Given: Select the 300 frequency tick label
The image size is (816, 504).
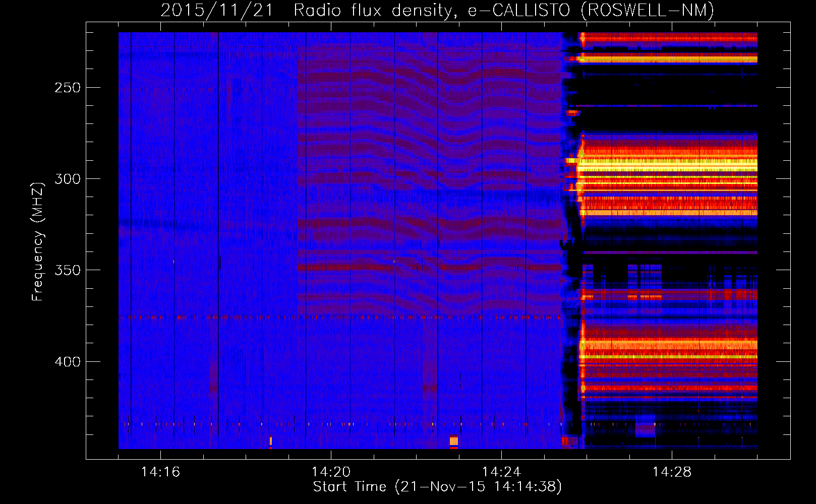Looking at the screenshot, I should 68,179.
